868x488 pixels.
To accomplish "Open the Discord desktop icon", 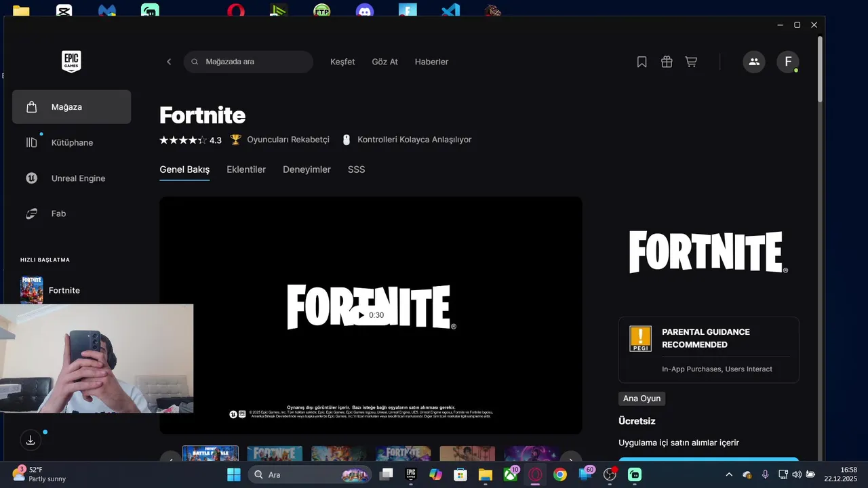I will pos(365,10).
